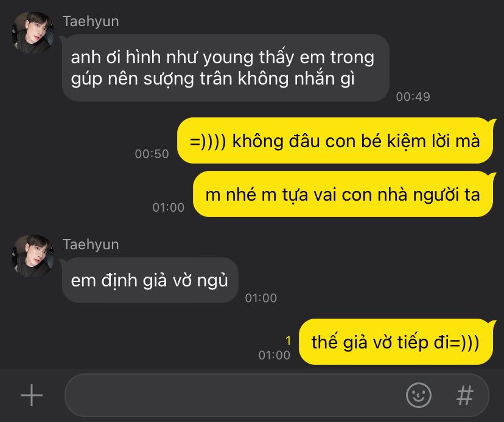The height and width of the screenshot is (422, 504).
Task: Open the plus attachment menu
Action: [32, 395]
